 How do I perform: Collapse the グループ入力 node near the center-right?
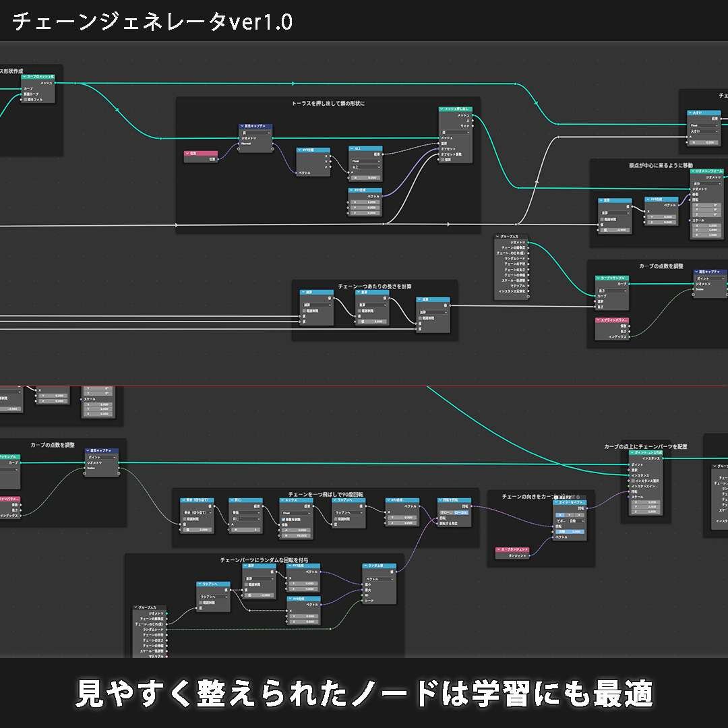pos(499,237)
